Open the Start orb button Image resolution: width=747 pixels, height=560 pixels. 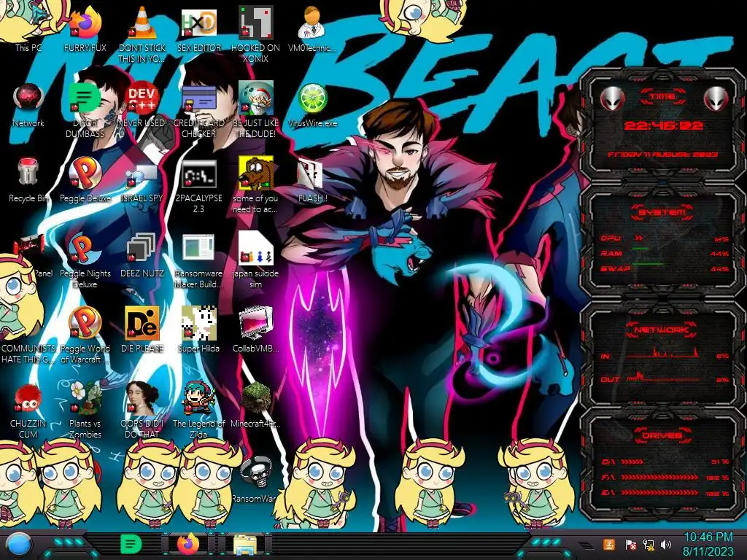pos(19,544)
